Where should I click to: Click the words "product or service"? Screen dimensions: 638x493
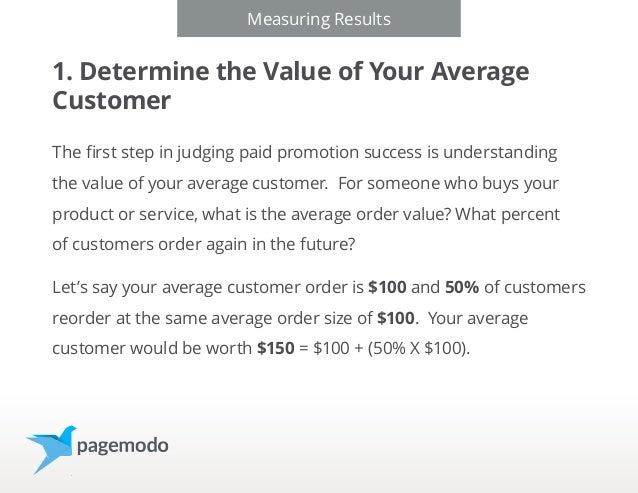[x=125, y=214]
